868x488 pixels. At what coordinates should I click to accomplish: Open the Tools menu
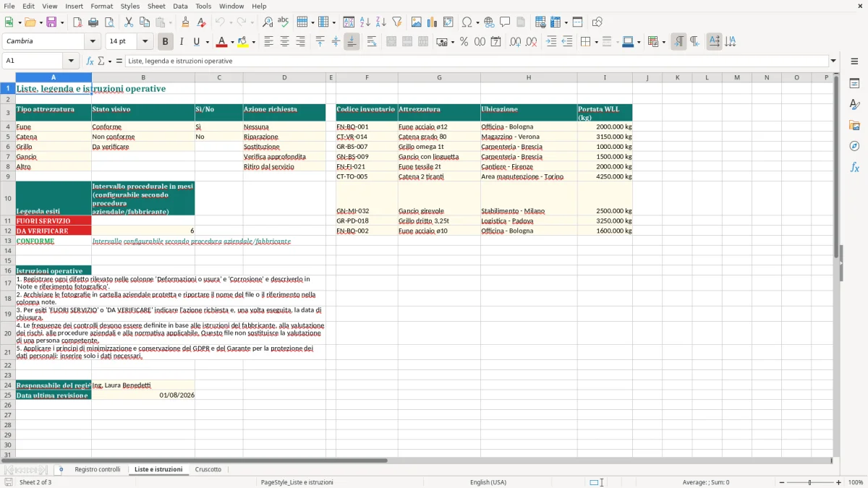click(203, 6)
